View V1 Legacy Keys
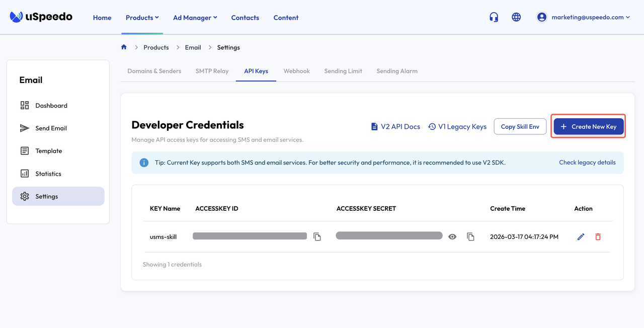 pos(457,127)
